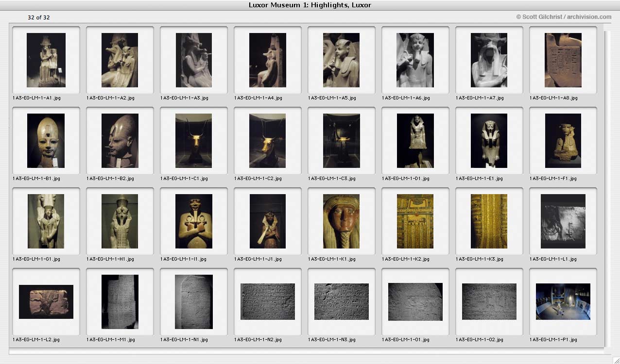Choose thumbnail 1A3-EG-LM-1-H1.jpg
Screen dimensions: 620x364
(120, 221)
